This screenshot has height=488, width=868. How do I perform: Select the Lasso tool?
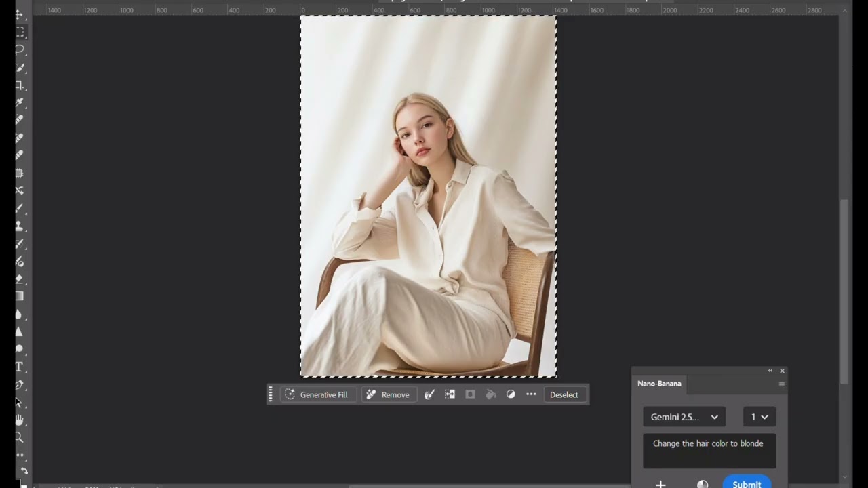point(20,50)
